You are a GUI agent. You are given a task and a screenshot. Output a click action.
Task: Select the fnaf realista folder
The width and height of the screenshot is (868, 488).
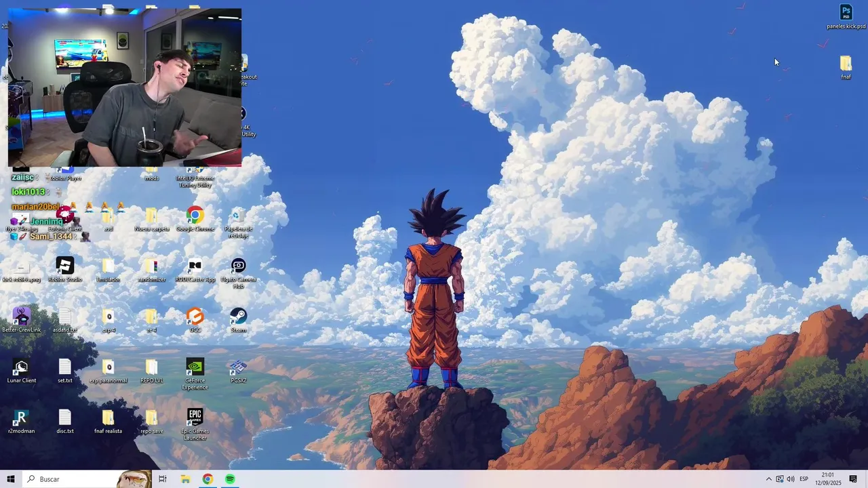coord(108,422)
